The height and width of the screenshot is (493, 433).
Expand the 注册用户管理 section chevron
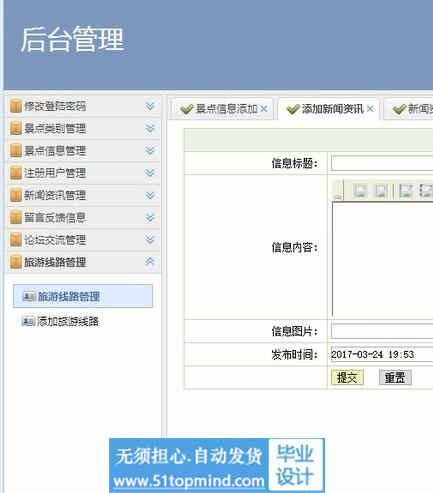point(150,173)
